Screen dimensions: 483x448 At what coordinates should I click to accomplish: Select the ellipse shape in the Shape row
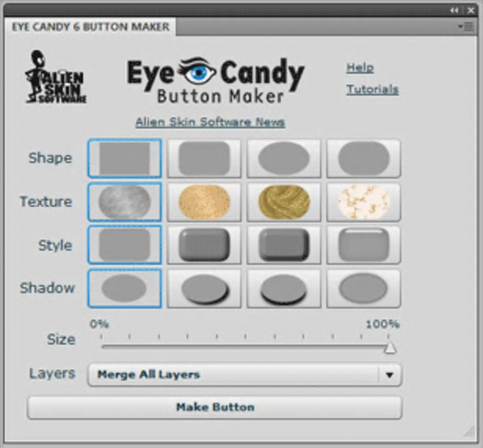coord(284,158)
